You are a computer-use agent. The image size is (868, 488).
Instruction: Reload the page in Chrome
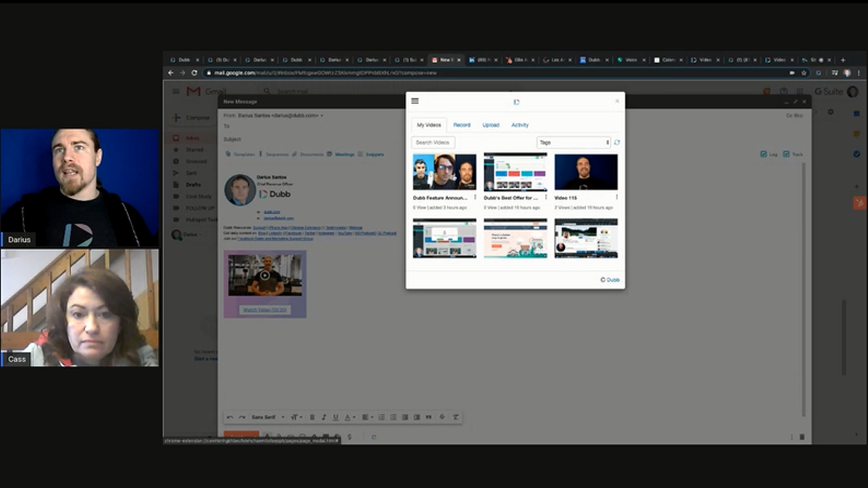[x=194, y=73]
